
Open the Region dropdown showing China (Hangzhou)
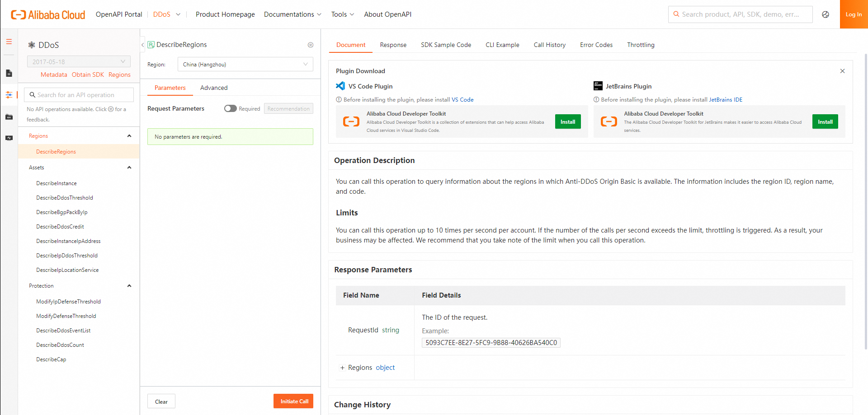(x=245, y=65)
